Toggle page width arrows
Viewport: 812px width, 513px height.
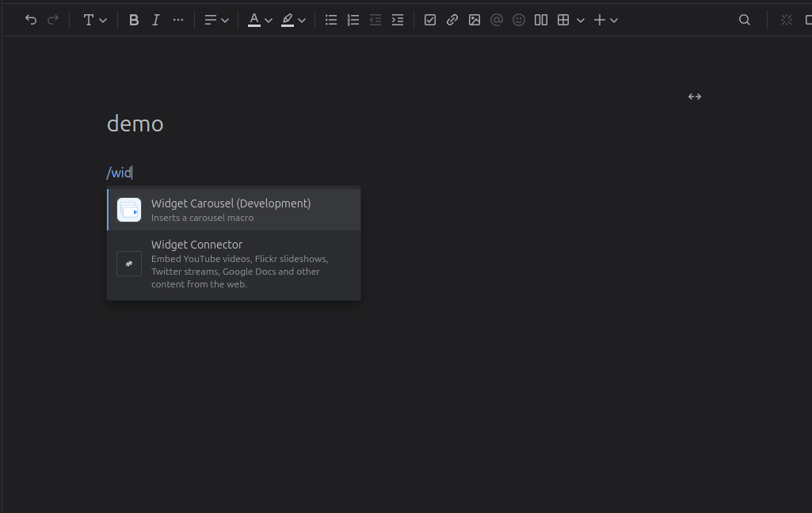695,97
